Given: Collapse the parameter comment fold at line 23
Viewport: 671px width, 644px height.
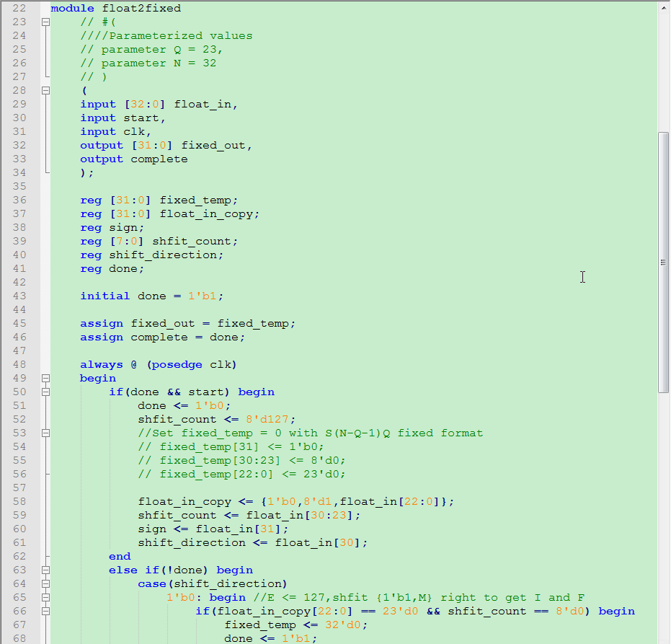Looking at the screenshot, I should pos(46,22).
